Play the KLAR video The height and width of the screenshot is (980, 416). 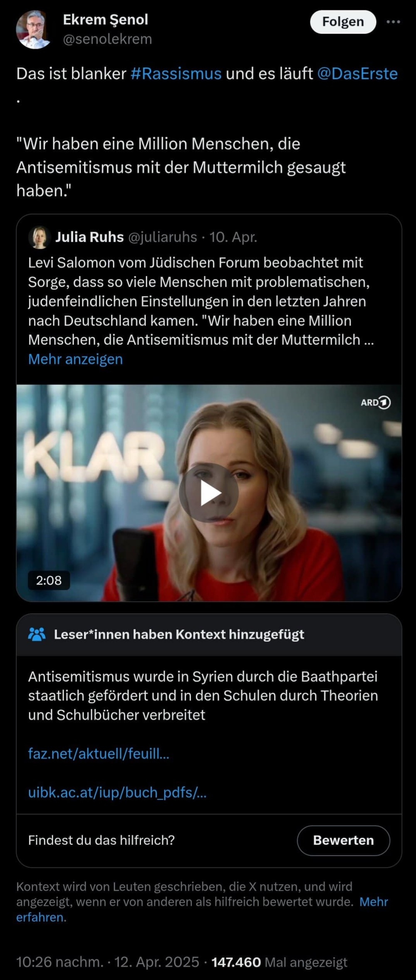tap(209, 492)
